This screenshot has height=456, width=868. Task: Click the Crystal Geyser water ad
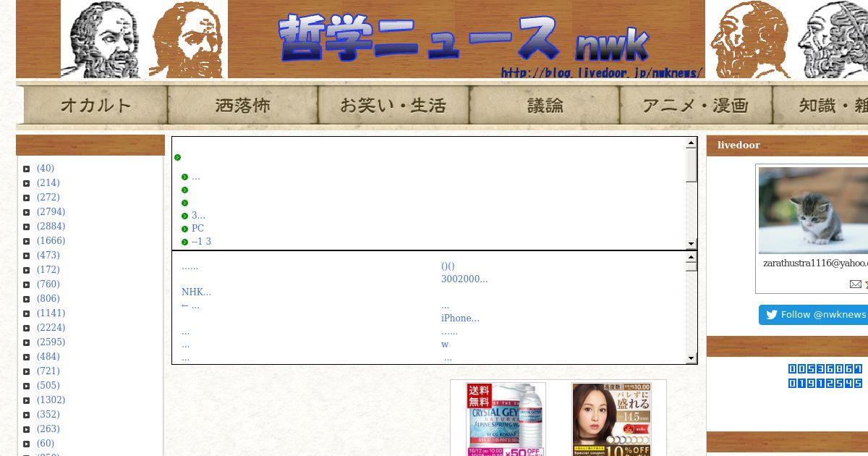click(x=505, y=419)
